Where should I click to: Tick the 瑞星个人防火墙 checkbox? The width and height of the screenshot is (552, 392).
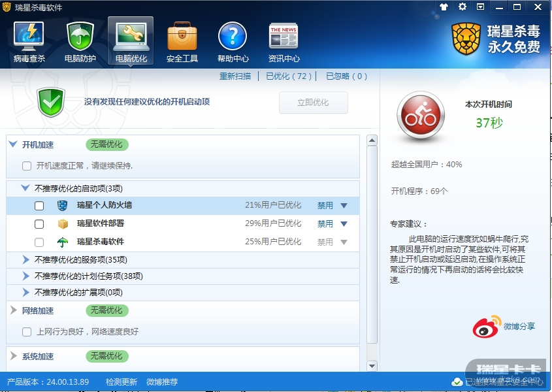tap(39, 206)
